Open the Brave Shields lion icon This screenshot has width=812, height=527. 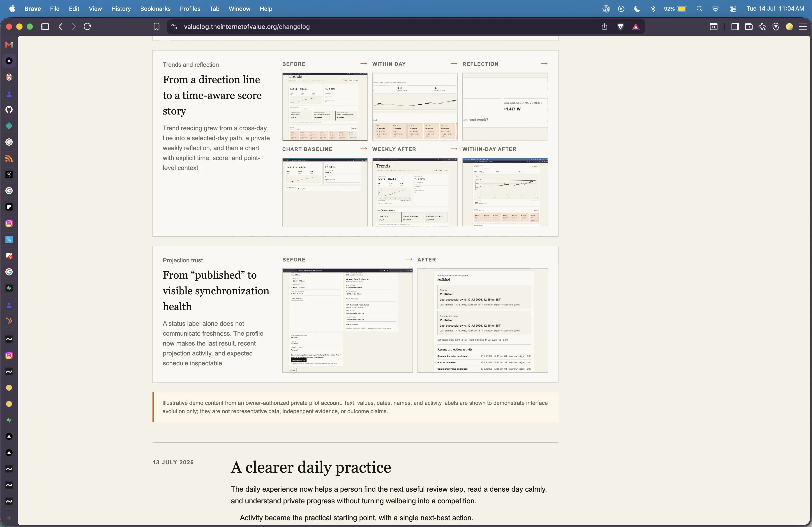[x=621, y=27]
